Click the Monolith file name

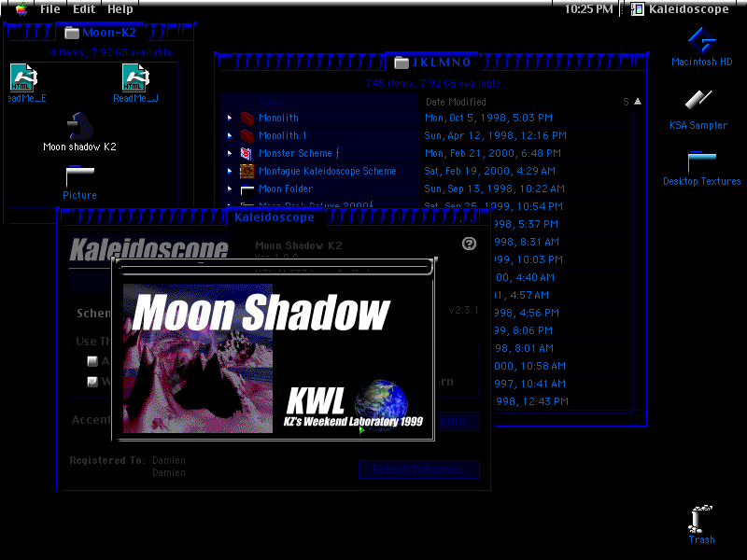(x=278, y=118)
